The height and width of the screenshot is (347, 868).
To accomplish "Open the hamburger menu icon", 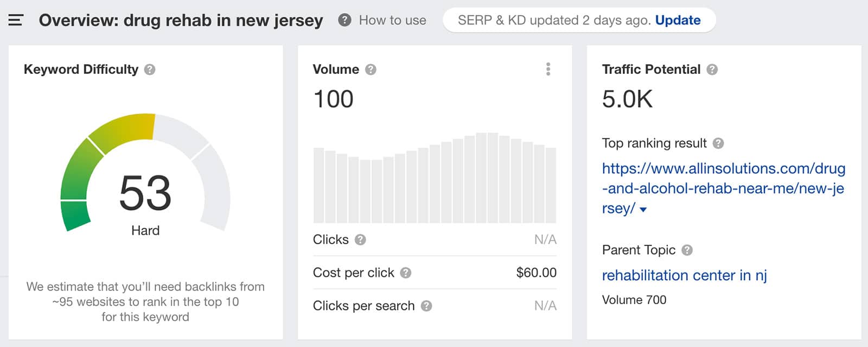I will coord(16,20).
